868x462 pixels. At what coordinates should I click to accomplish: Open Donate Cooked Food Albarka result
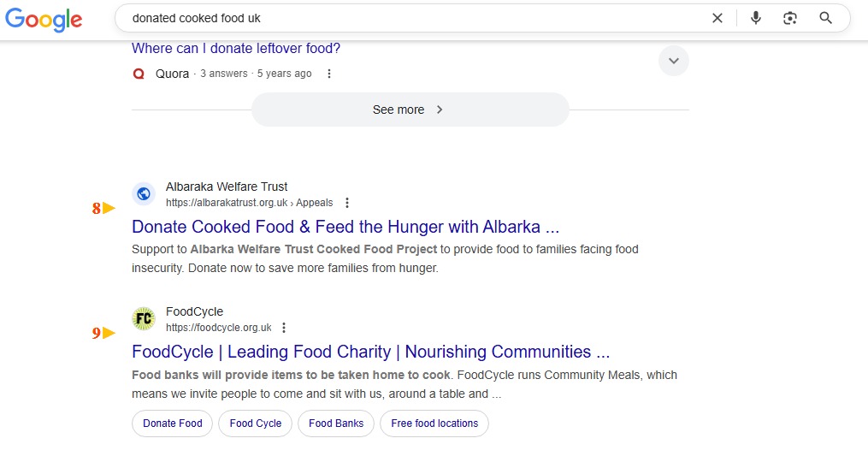[345, 227]
